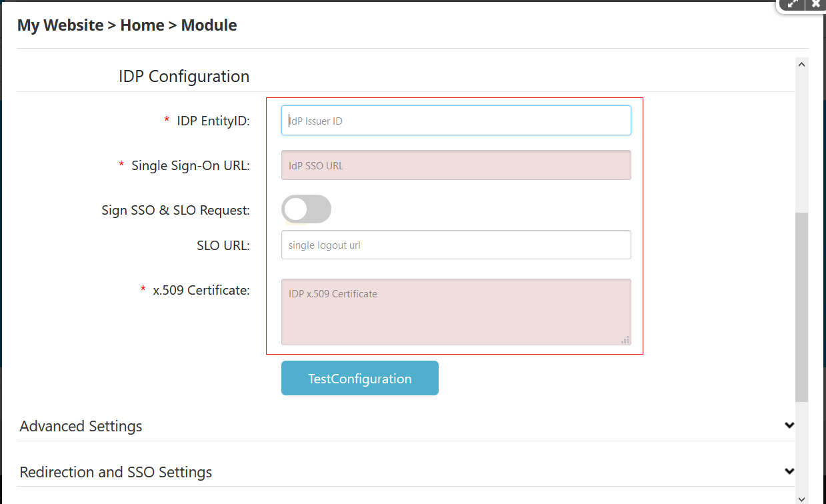Click the IdP Issuer ID input field
This screenshot has width=826, height=504.
[456, 121]
